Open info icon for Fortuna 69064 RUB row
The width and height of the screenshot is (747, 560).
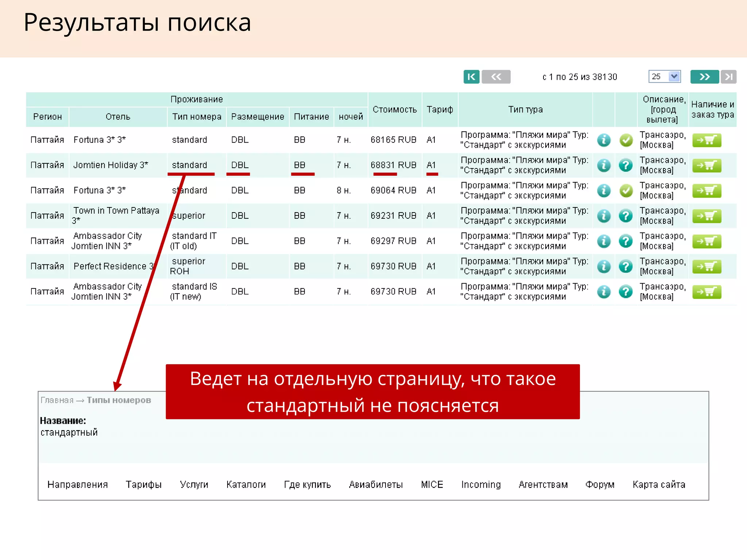coord(604,190)
